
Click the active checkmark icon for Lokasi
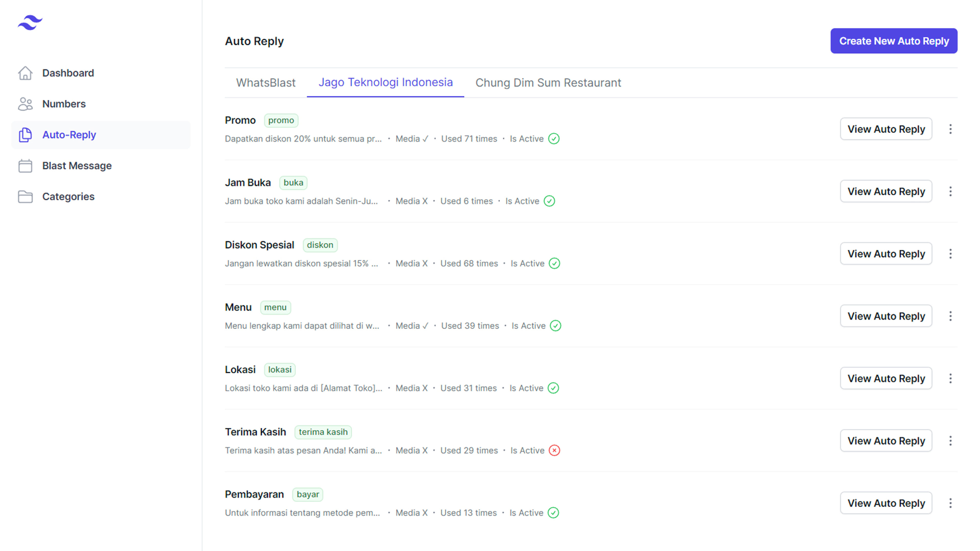click(553, 388)
